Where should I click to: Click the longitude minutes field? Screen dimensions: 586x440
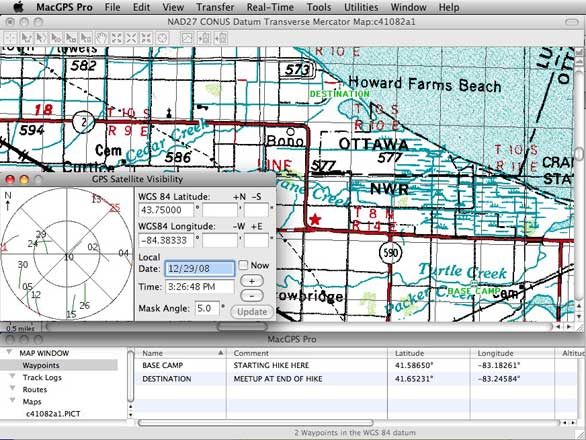(x=220, y=240)
